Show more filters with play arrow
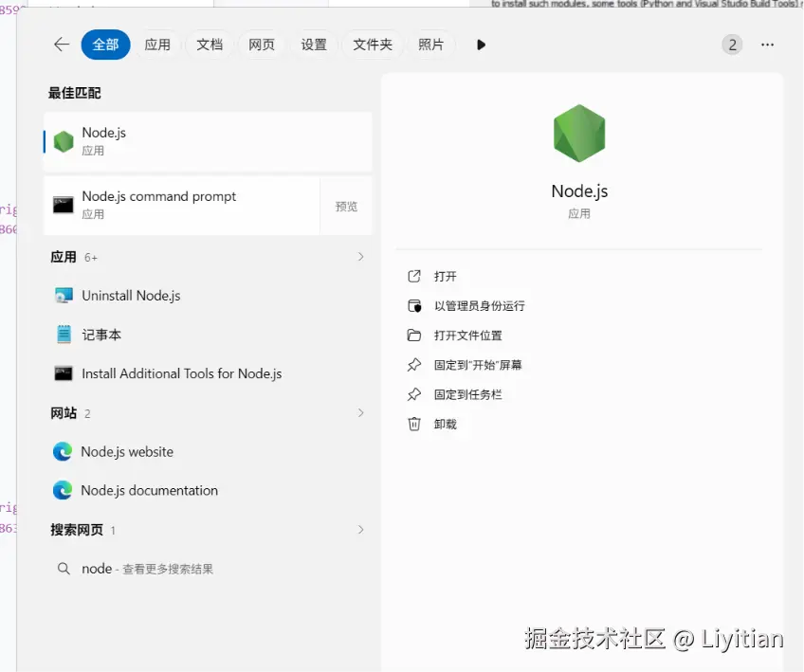This screenshot has width=804, height=672. [x=481, y=45]
